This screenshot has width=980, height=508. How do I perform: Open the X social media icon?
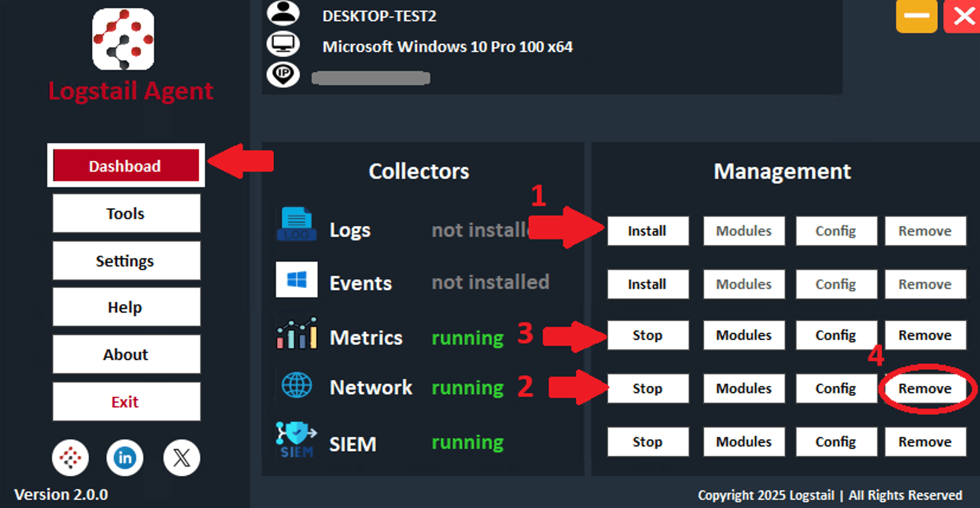[x=182, y=458]
